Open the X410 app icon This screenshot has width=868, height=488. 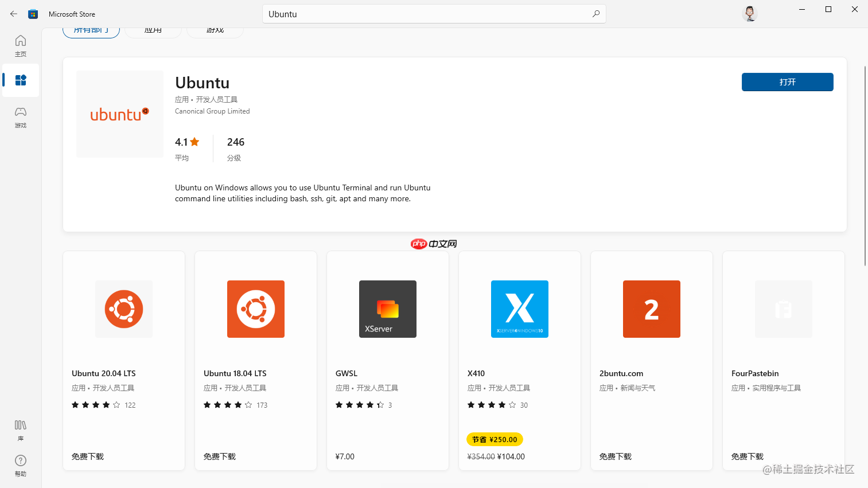tap(520, 309)
